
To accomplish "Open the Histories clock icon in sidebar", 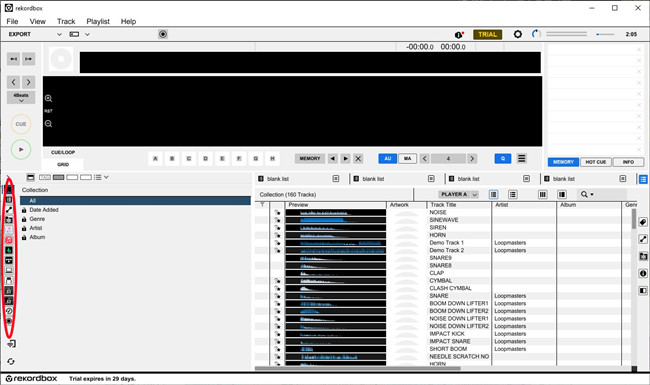I will tap(9, 311).
